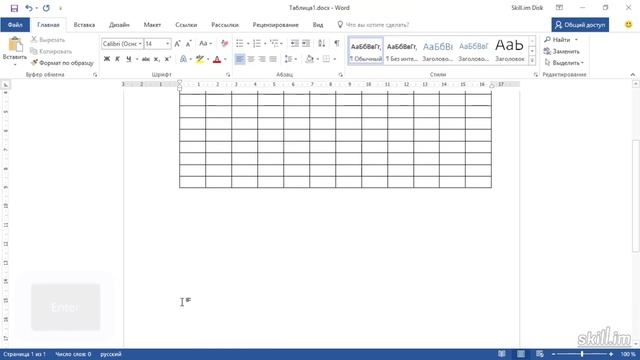Center the text
The width and height of the screenshot is (640, 360).
[251, 59]
